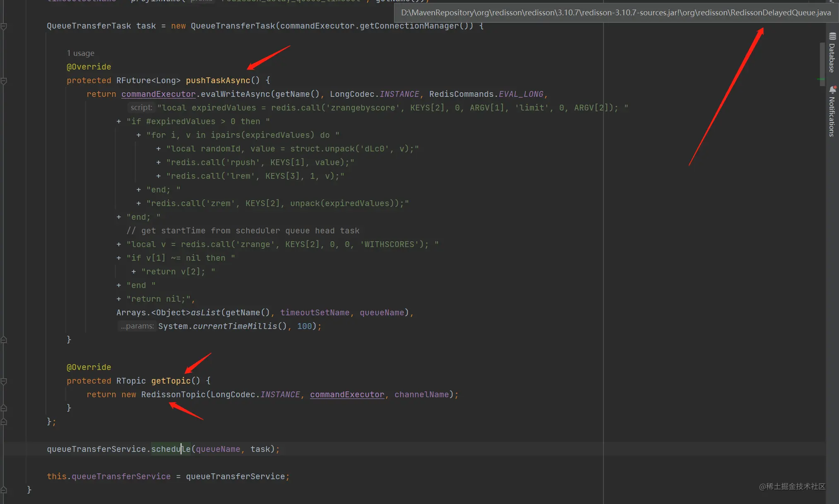Click the editor vertical scrollbar thumb

tap(822, 64)
